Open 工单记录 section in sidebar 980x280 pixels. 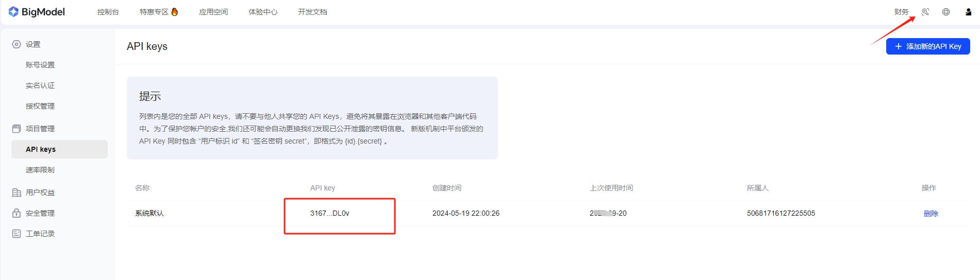(40, 234)
